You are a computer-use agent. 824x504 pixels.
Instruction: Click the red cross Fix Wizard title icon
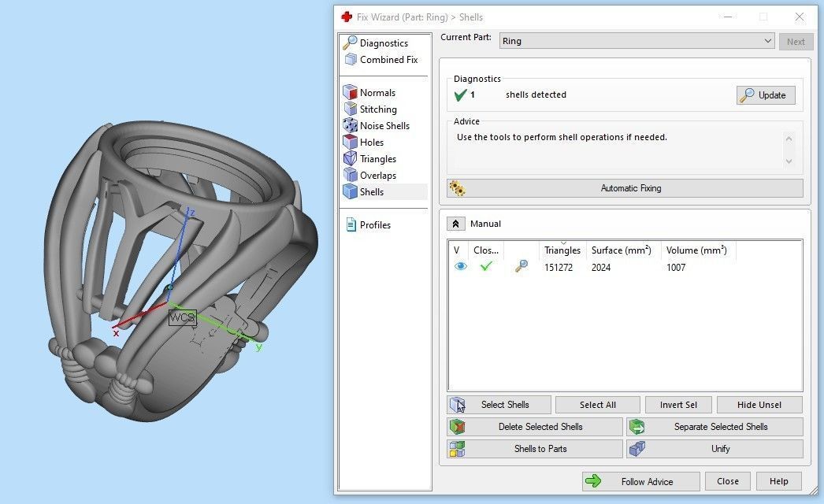point(347,17)
